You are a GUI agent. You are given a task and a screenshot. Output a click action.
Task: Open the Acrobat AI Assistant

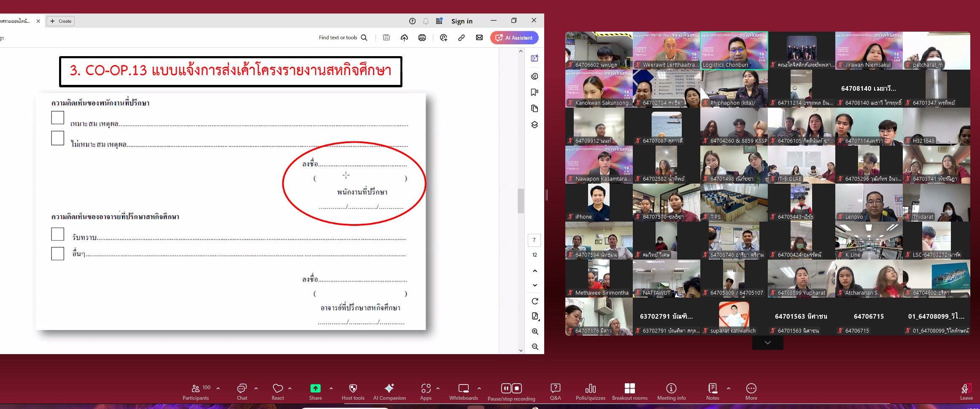514,38
